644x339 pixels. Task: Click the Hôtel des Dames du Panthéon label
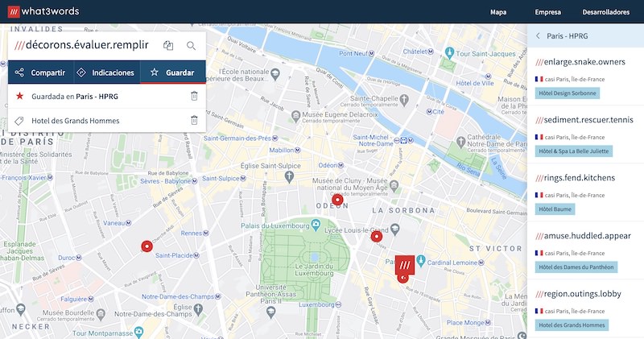[x=576, y=267]
